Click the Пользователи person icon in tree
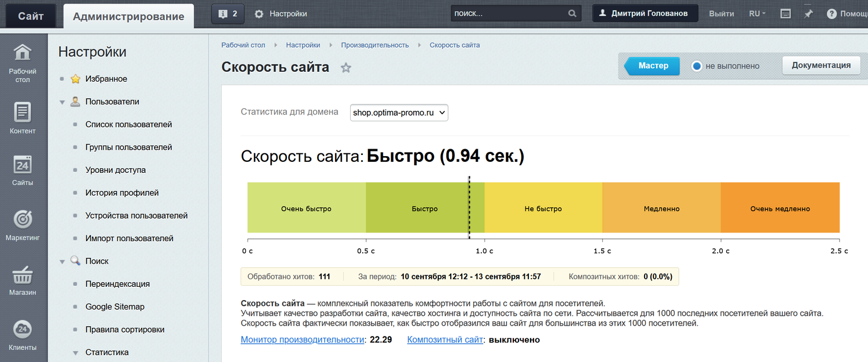Viewport: 868px width, 362px height. [x=75, y=101]
